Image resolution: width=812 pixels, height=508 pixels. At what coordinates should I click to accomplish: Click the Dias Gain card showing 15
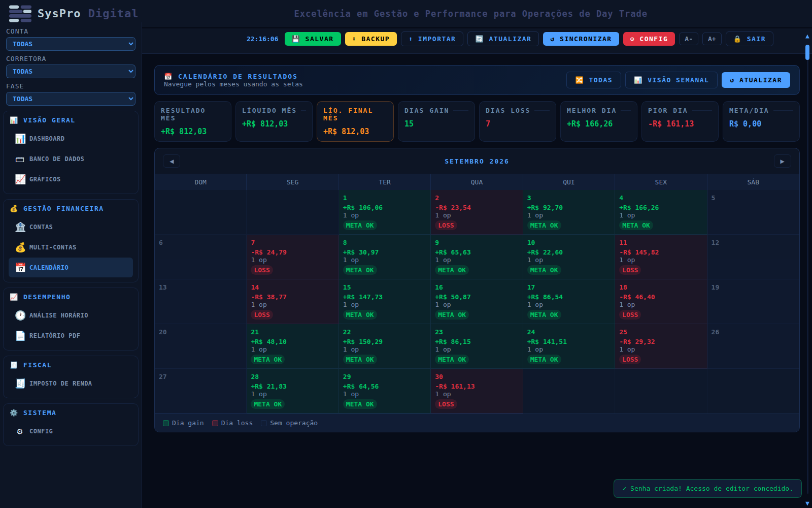click(x=436, y=121)
